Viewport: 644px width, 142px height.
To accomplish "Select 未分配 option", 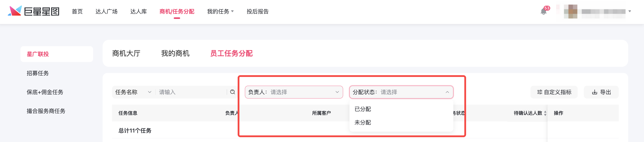I will 363,122.
